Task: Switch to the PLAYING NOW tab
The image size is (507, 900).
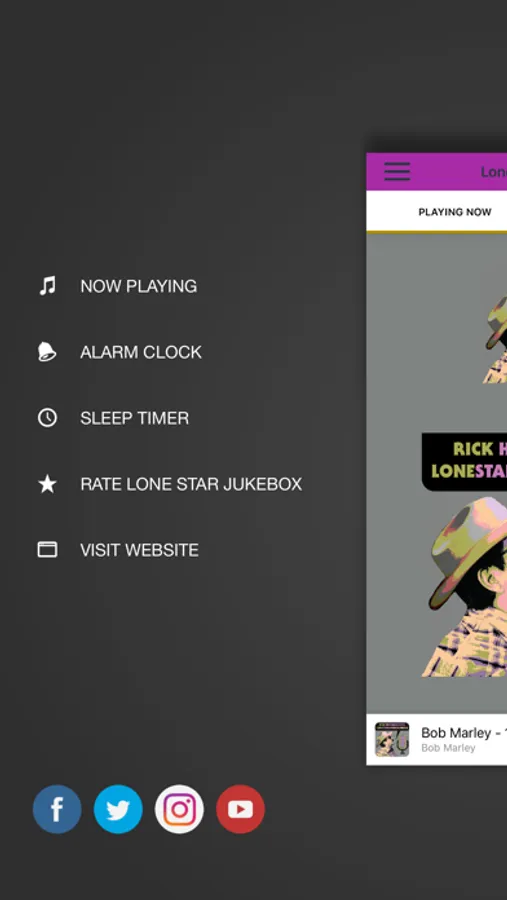Action: coord(455,212)
